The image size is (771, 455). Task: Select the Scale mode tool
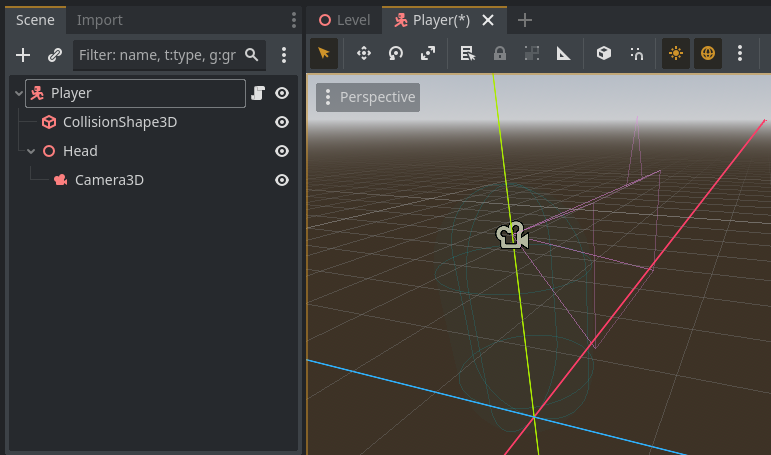click(x=428, y=53)
